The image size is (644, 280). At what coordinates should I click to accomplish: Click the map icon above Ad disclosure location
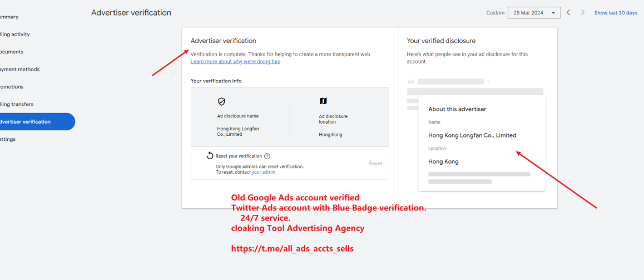[x=323, y=101]
